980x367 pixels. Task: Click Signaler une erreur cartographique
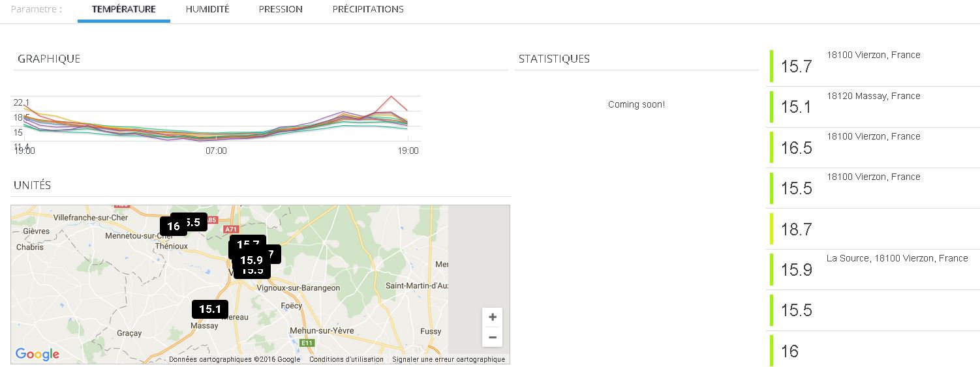[x=448, y=359]
